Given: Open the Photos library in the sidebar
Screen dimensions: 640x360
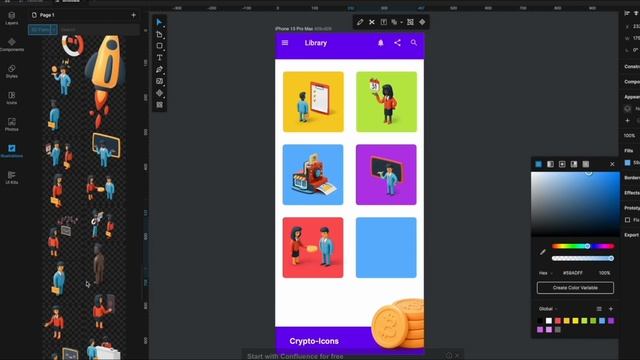Looking at the screenshot, I should coord(11,124).
